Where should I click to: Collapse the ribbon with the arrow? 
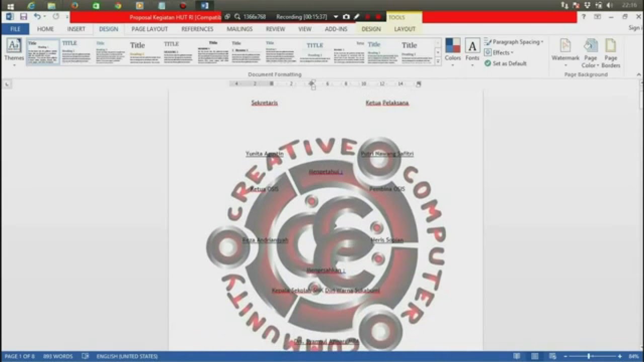[638, 74]
